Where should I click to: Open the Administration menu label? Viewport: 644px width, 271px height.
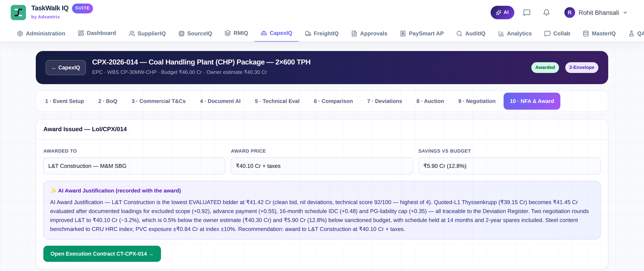[45, 33]
